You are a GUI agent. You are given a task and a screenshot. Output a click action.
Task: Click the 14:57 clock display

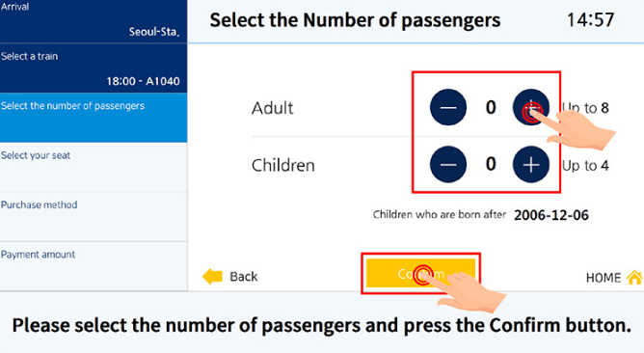click(x=590, y=19)
